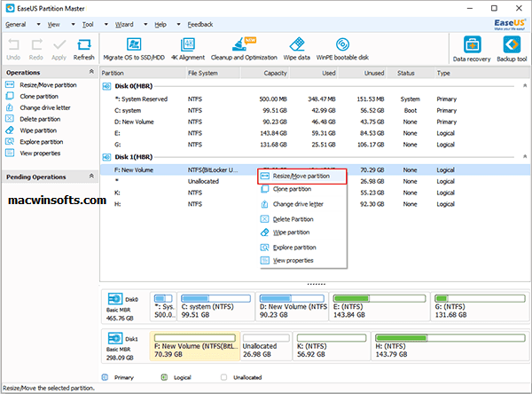
Task: Open the General menu dropdown
Action: 16,24
